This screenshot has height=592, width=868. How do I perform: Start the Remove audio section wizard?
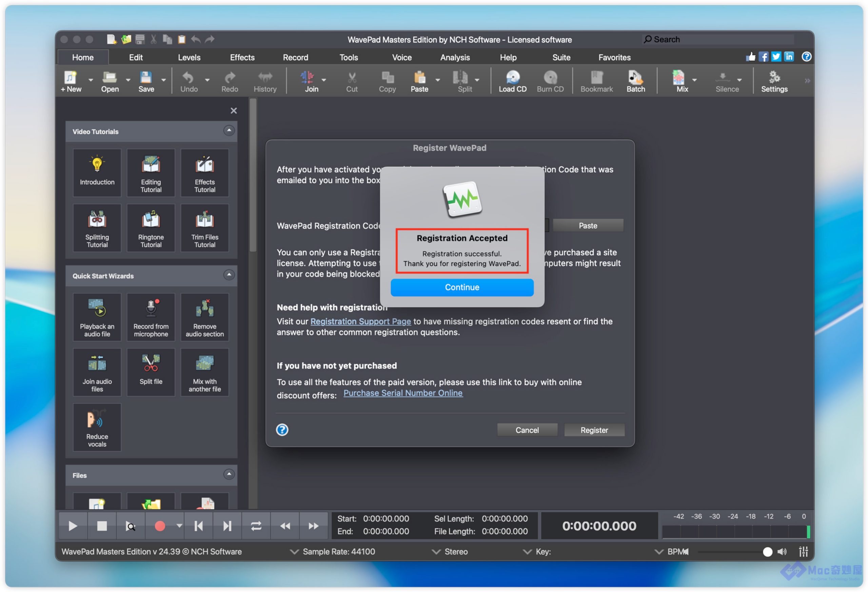pyautogui.click(x=205, y=317)
